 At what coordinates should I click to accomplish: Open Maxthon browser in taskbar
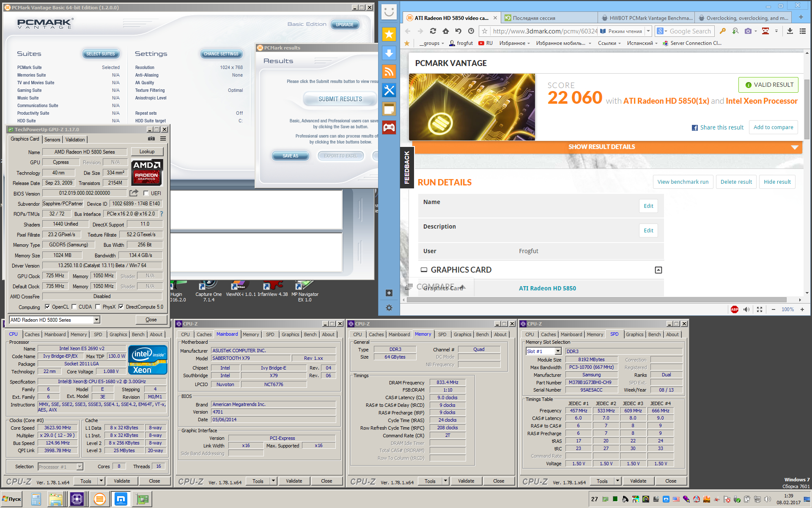121,499
